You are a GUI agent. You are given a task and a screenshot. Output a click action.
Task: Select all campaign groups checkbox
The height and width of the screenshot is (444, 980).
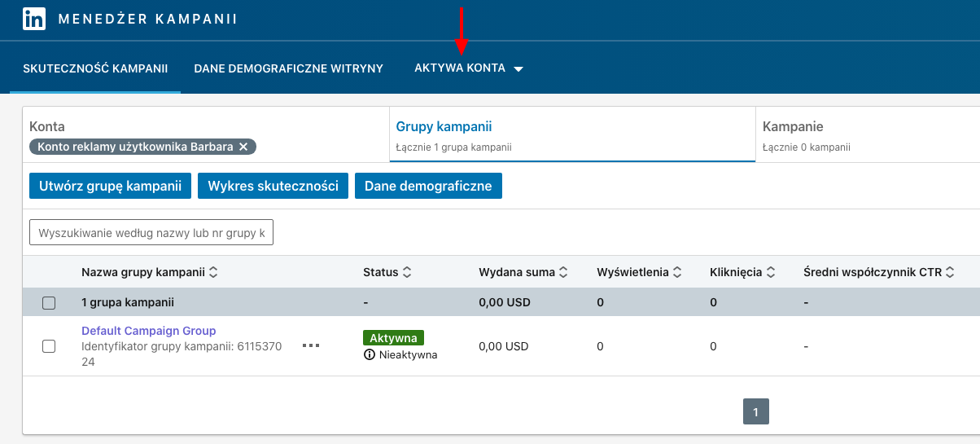49,303
